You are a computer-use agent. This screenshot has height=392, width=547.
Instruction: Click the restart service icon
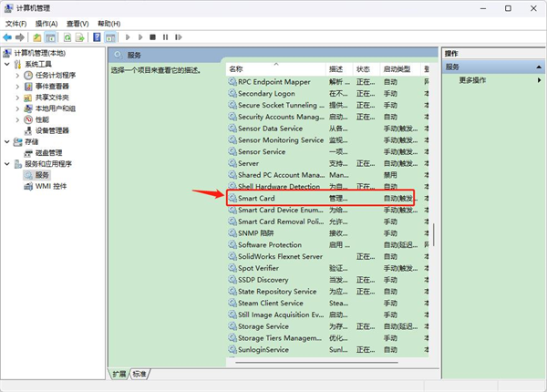(x=179, y=37)
